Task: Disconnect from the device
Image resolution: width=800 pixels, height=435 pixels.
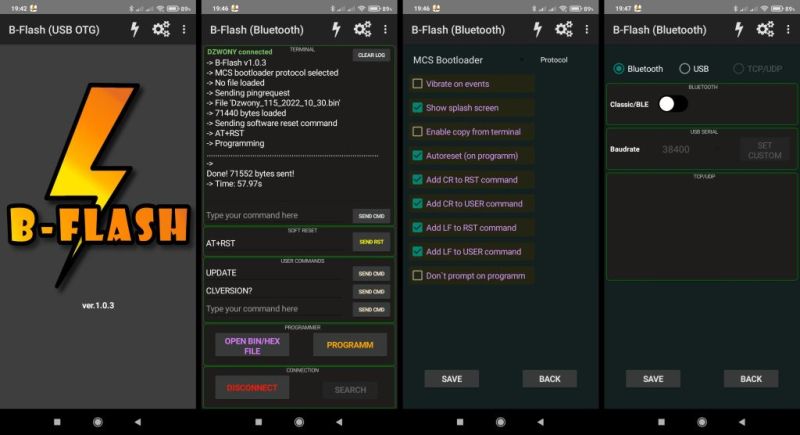Action: 252,388
